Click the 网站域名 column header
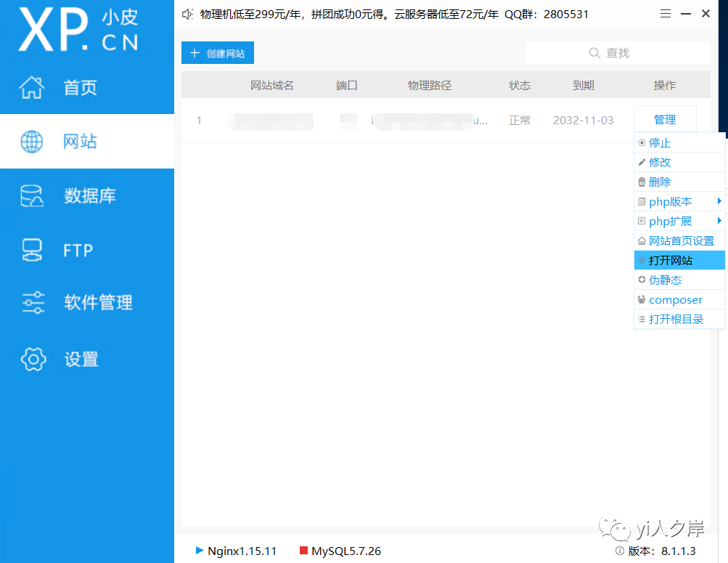 (272, 86)
